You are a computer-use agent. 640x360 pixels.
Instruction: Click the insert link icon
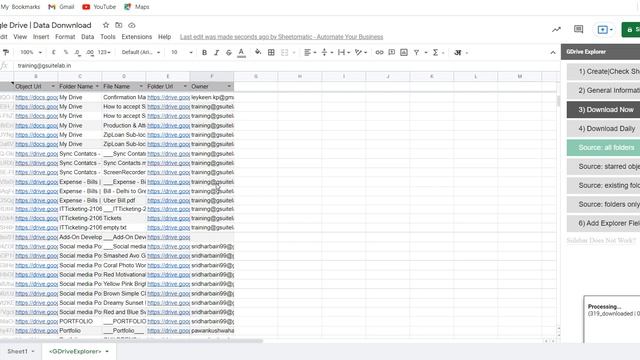[379, 52]
